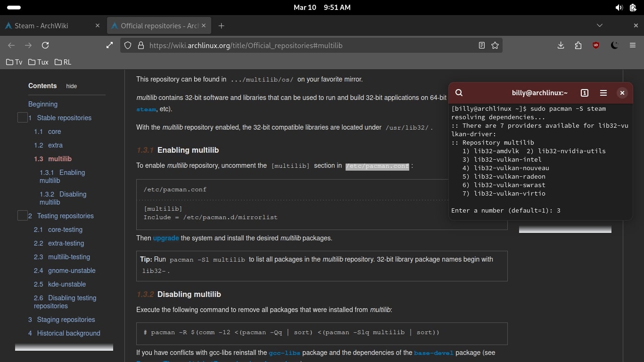Go to 1.1 core section link
644x362 pixels.
pos(48,132)
